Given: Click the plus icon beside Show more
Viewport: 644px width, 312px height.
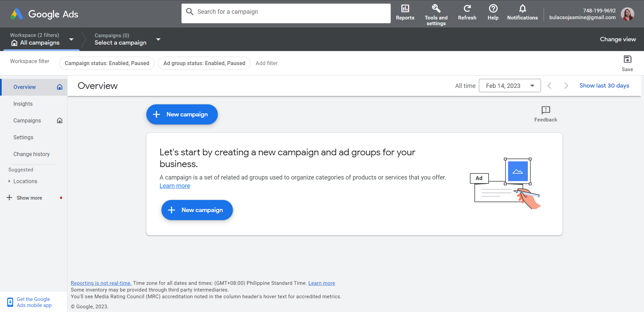Looking at the screenshot, I should point(9,198).
